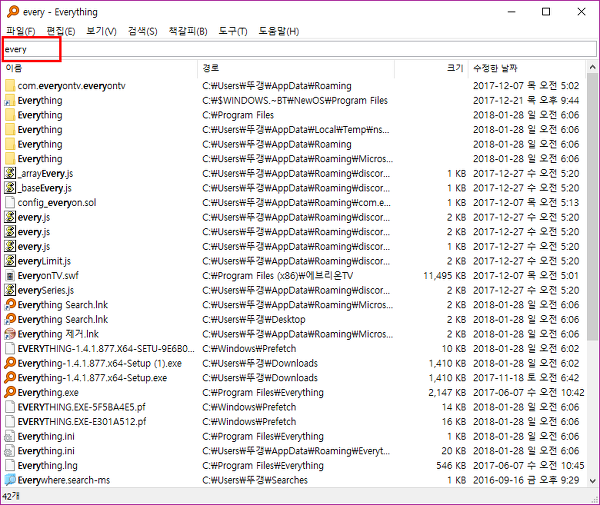600x505 pixels.
Task: Select Everything-1.4.1.877.x64-Setup.exe icon
Action: pyautogui.click(x=10, y=378)
